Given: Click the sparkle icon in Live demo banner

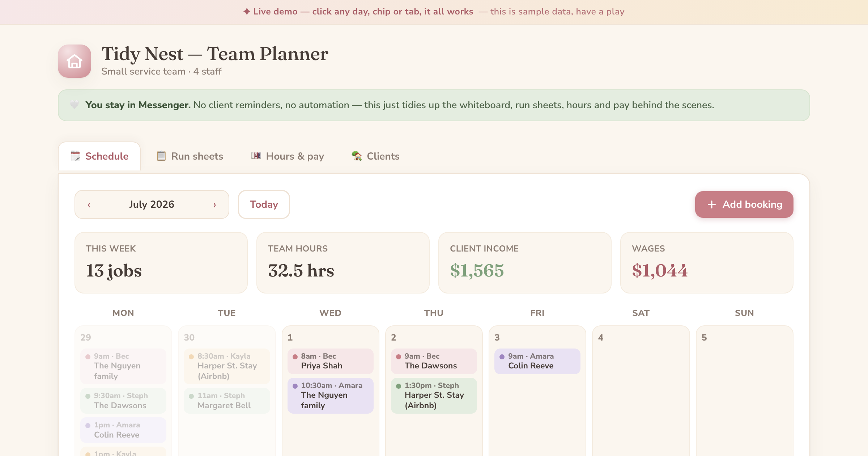Looking at the screenshot, I should (247, 12).
